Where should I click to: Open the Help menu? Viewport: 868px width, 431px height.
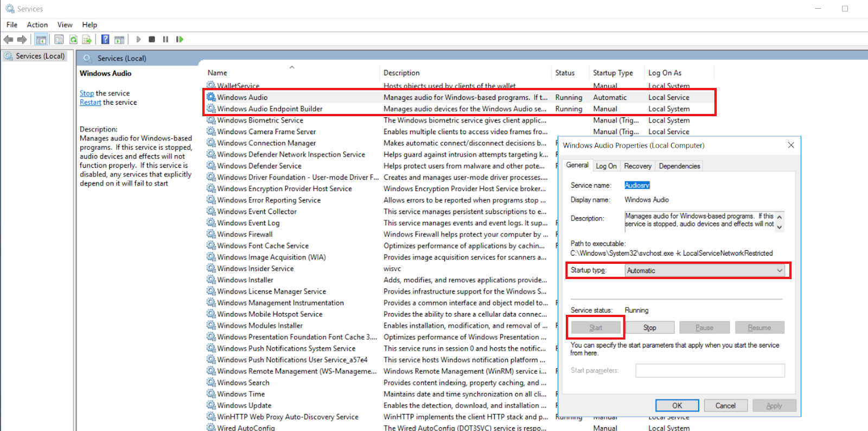90,24
